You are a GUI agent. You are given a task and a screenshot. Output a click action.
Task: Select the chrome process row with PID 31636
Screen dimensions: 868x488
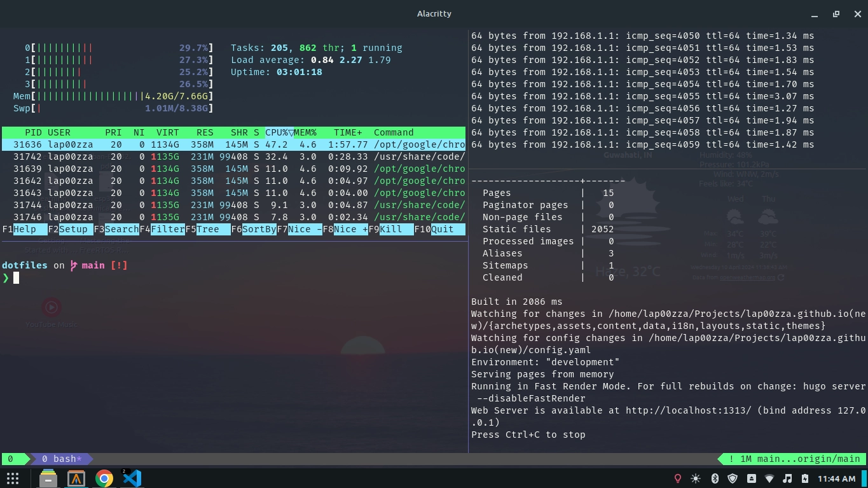(191, 144)
